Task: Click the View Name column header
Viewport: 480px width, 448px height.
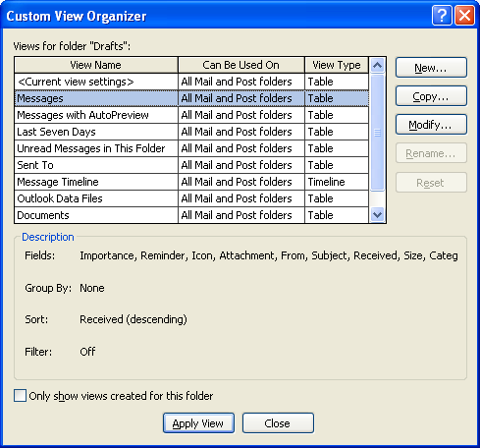Action: point(96,65)
